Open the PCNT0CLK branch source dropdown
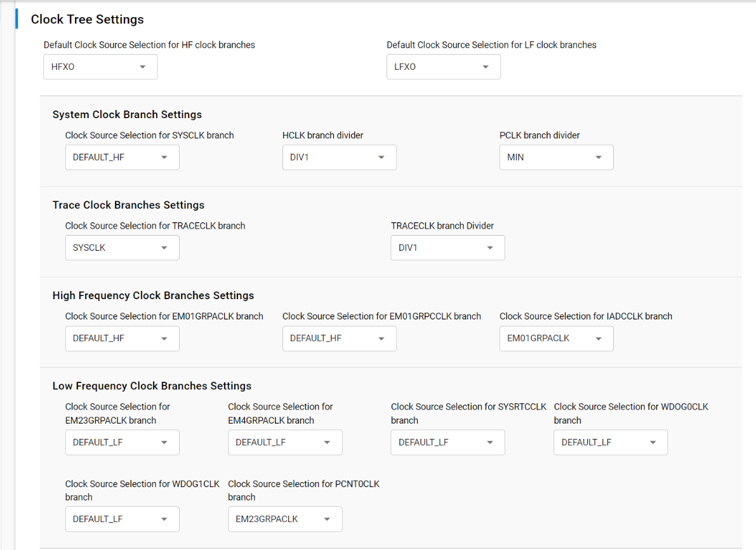Image resolution: width=756 pixels, height=550 pixels. [x=285, y=519]
